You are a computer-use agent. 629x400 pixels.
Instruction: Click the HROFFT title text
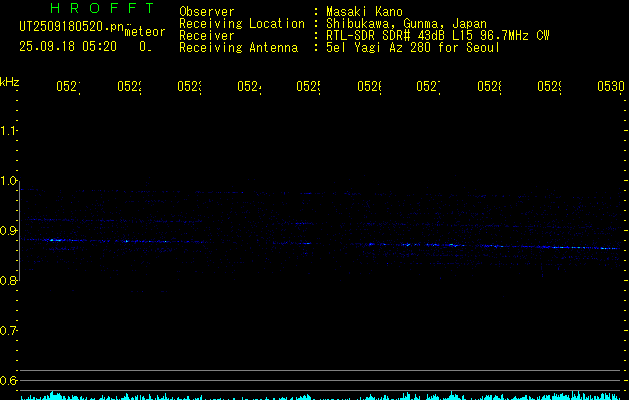coord(102,8)
